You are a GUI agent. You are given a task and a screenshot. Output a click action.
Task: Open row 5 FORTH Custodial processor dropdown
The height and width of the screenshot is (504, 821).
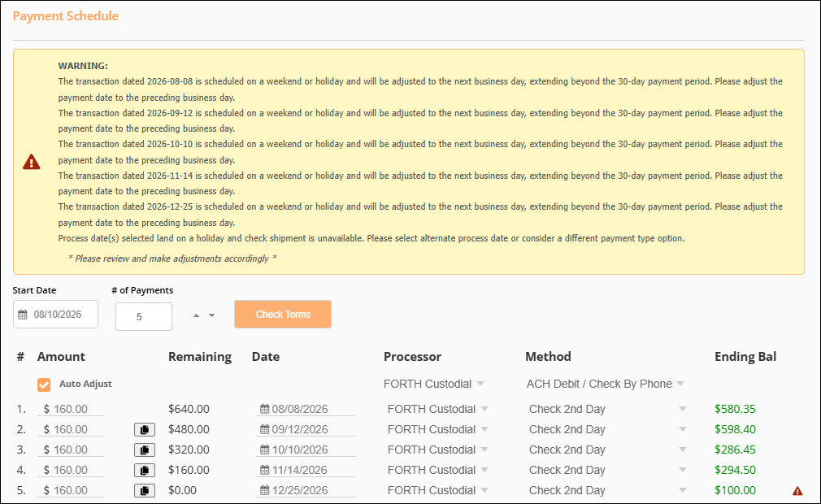[x=437, y=490]
